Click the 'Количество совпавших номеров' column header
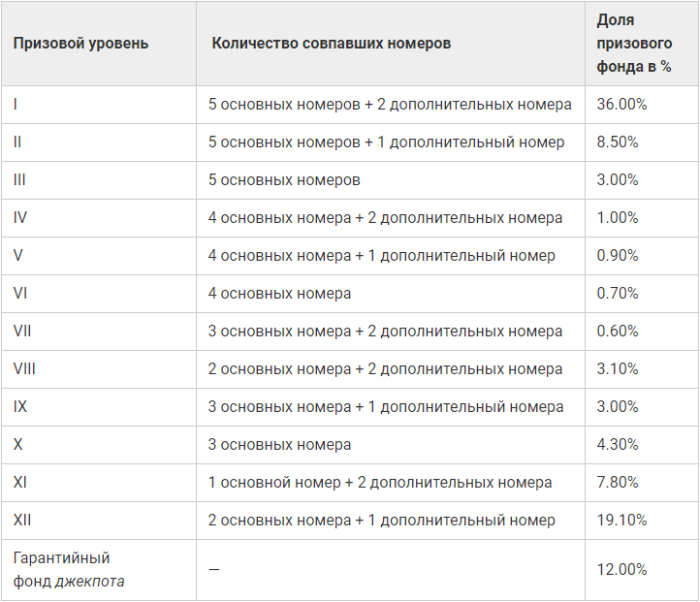Viewport: 700px width, 602px height. [332, 44]
